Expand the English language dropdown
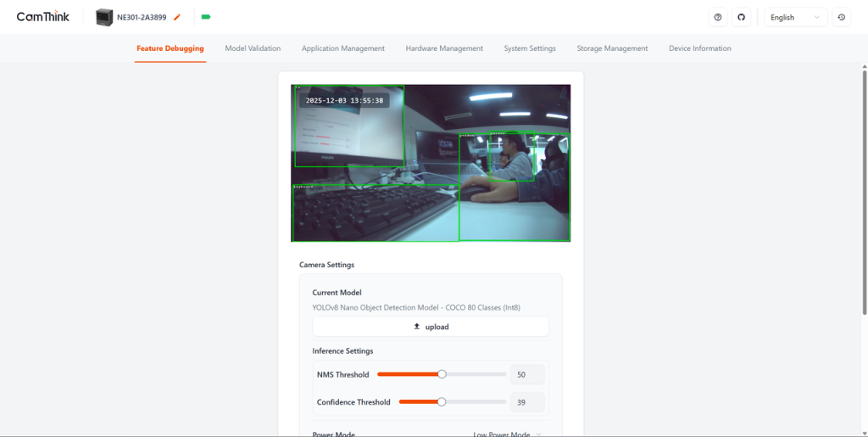868x437 pixels. coord(795,17)
